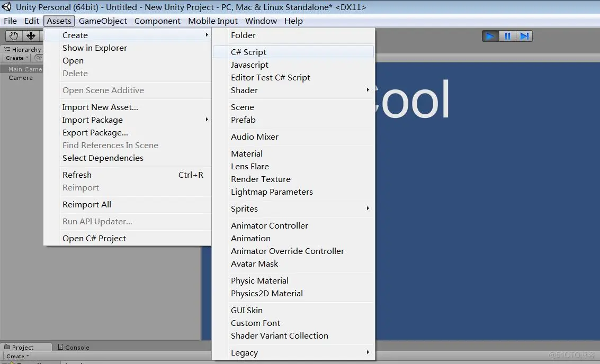Create a Shader Variant Collection

point(293,336)
